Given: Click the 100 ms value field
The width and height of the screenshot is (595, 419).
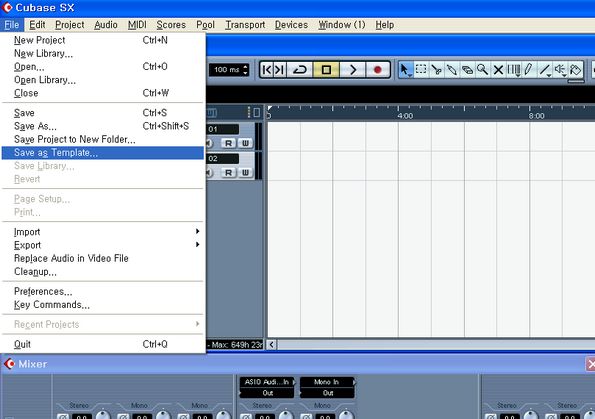Looking at the screenshot, I should [x=226, y=70].
